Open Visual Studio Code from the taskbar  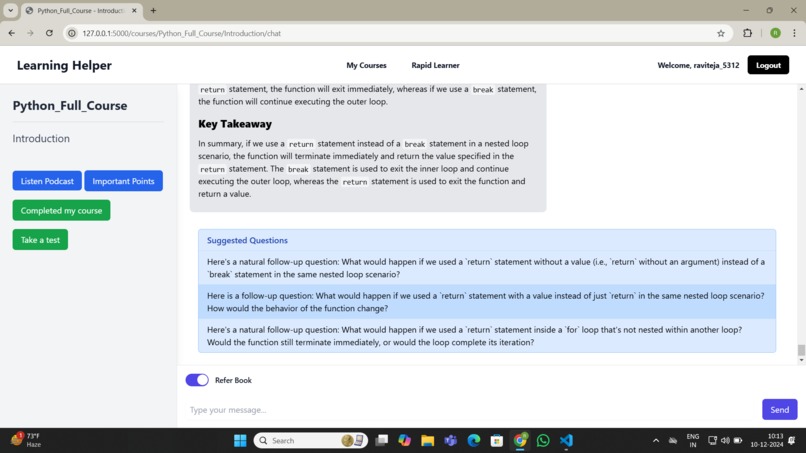point(566,441)
